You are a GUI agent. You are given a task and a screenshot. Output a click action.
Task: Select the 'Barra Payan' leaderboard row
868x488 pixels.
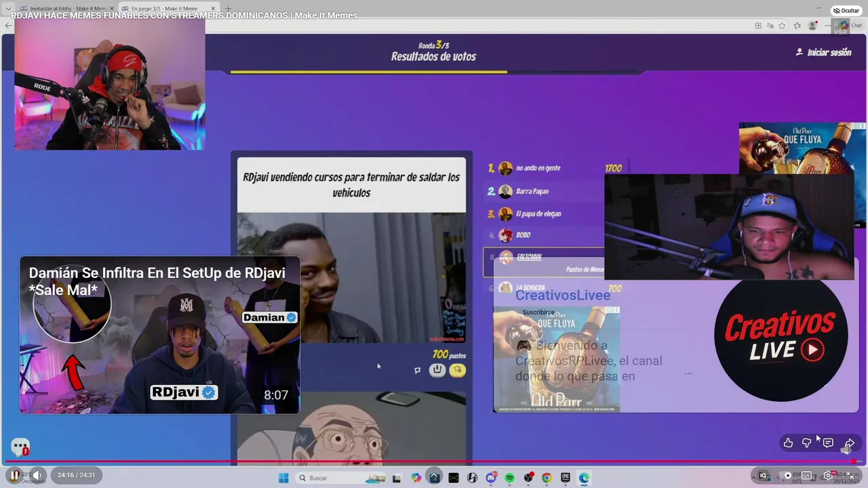pyautogui.click(x=545, y=191)
